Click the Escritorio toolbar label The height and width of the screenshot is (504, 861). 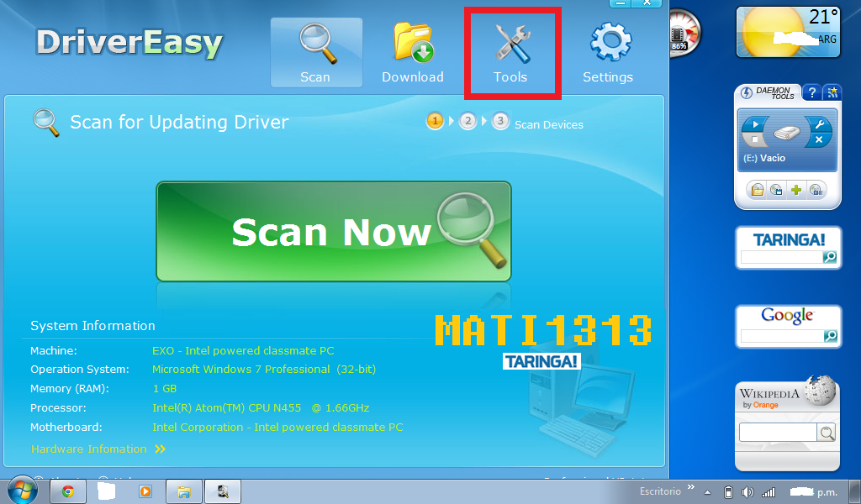click(x=660, y=491)
